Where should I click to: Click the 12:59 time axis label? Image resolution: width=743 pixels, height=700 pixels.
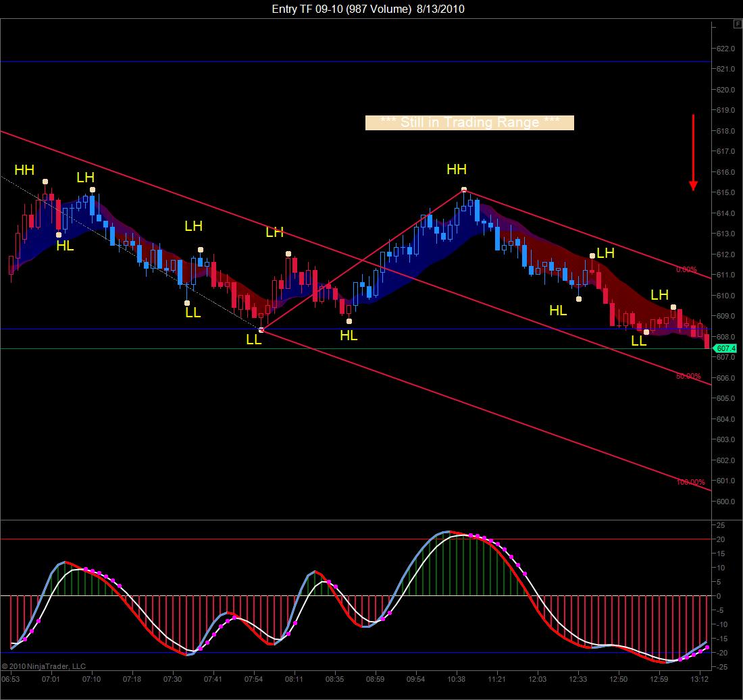(659, 679)
